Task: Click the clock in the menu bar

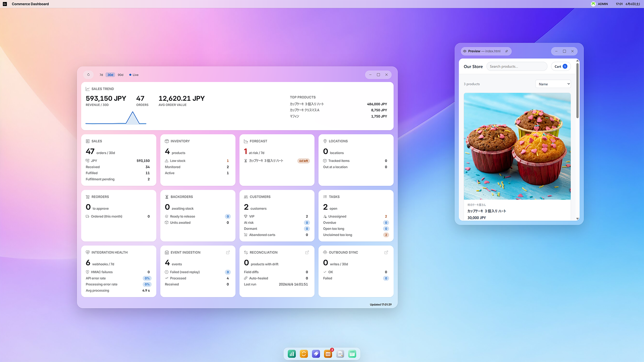Action: tap(619, 4)
